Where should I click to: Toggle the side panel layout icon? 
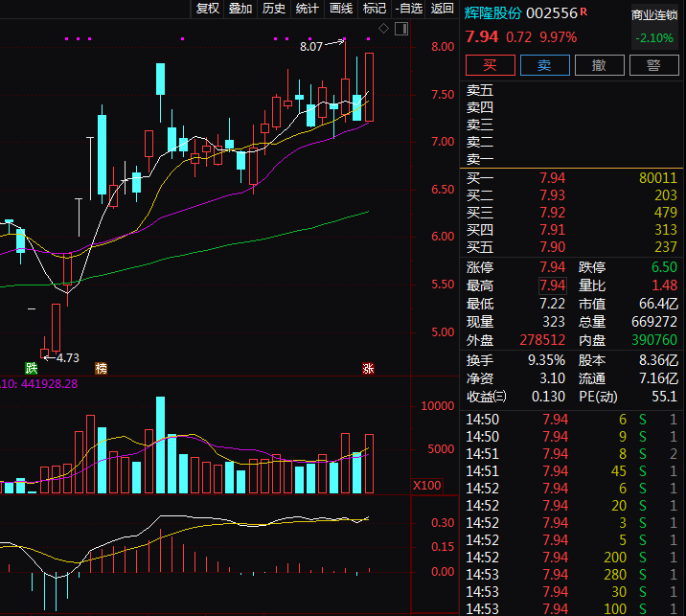401,29
